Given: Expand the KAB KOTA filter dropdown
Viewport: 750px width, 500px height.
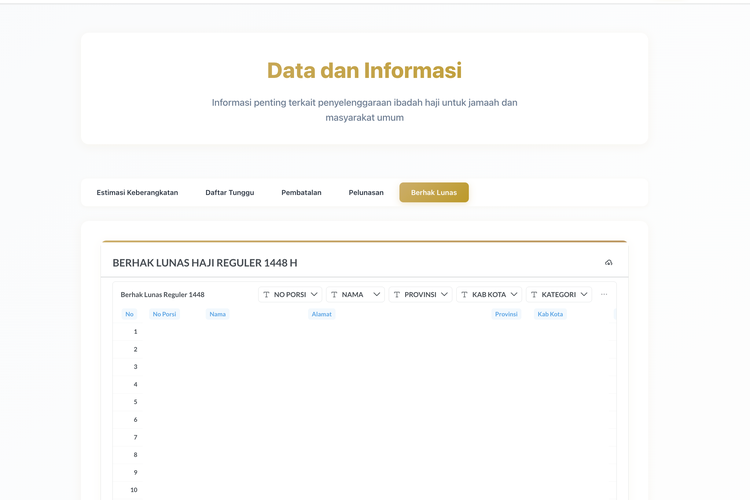Looking at the screenshot, I should pos(489,294).
